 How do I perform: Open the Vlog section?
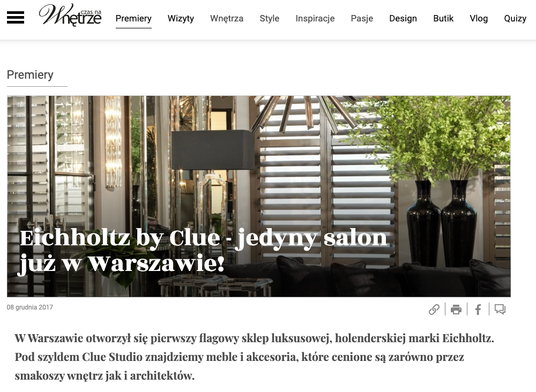tap(479, 18)
